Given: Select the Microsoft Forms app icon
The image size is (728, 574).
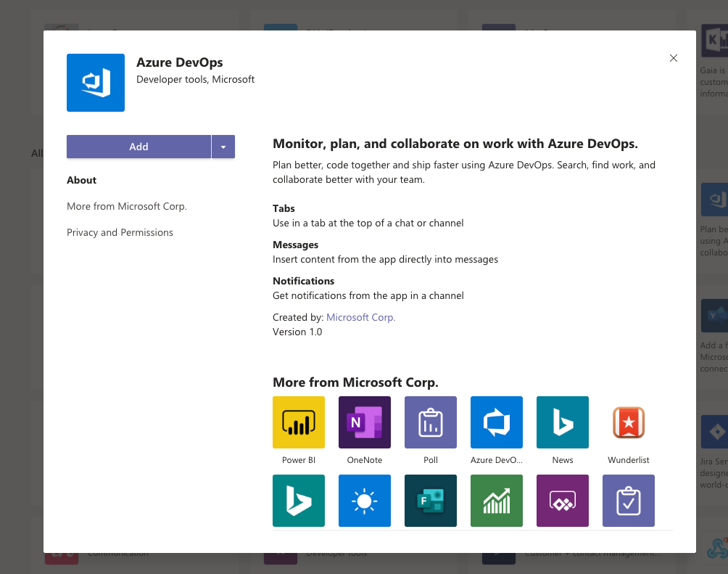Looking at the screenshot, I should click(430, 500).
